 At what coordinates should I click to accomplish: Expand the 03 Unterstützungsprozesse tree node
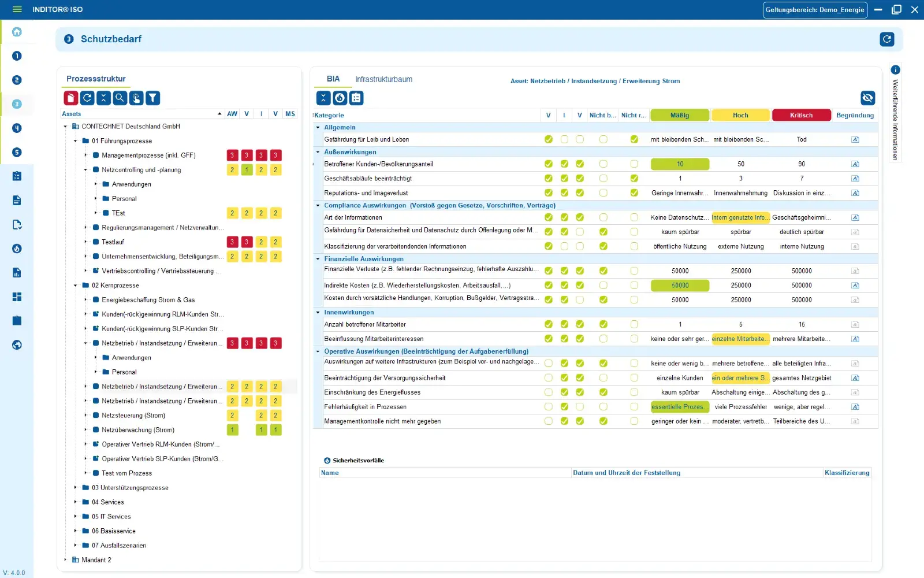75,487
